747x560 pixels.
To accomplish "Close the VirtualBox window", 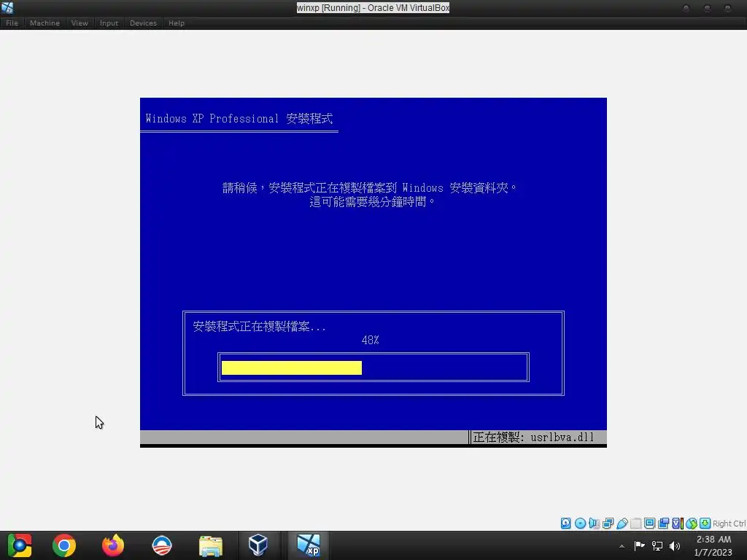I will coord(727,8).
